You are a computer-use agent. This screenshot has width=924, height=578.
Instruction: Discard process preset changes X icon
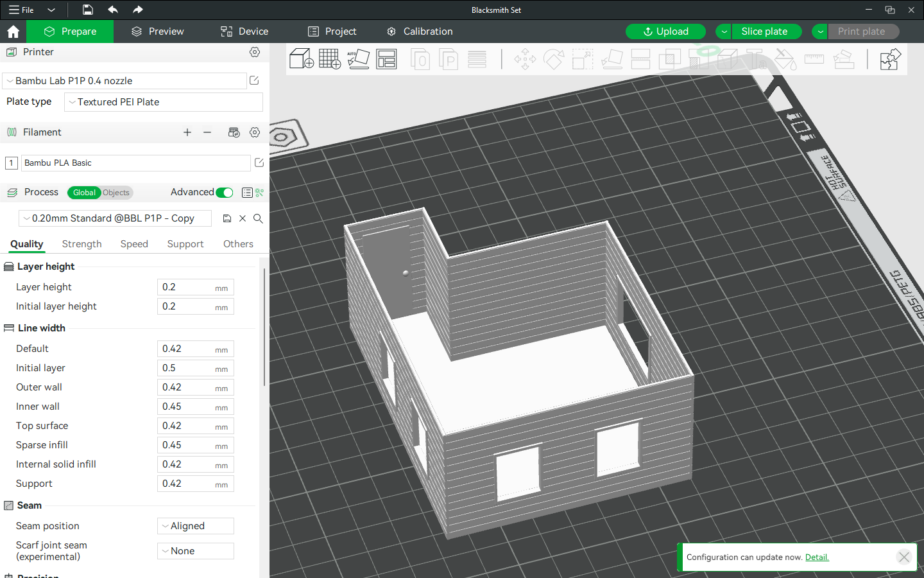[x=243, y=218]
